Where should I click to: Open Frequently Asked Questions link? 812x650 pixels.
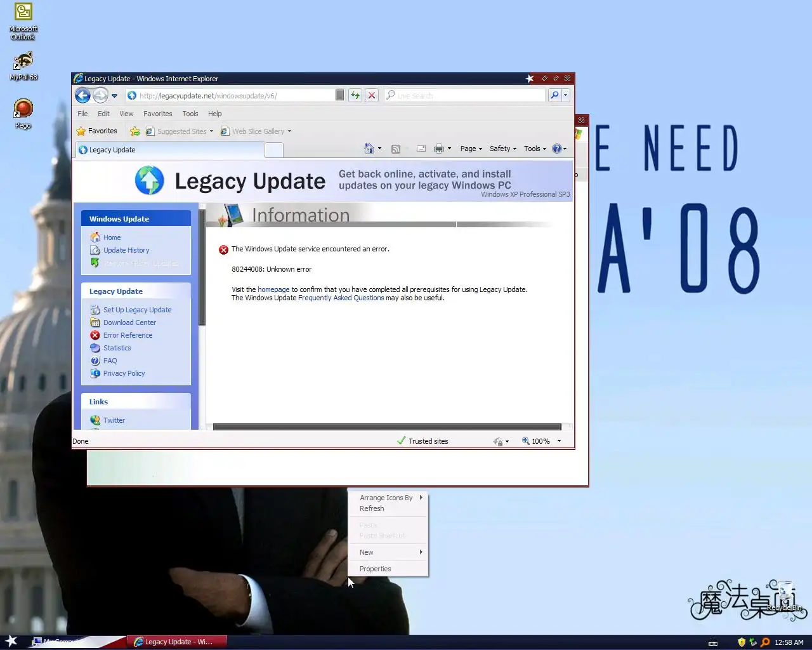(341, 298)
